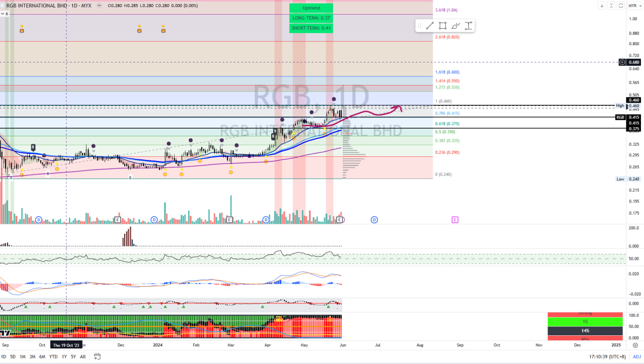Click the RGB symbol price tag on the axis
Viewport: 644px width, 364px height.
(621, 117)
